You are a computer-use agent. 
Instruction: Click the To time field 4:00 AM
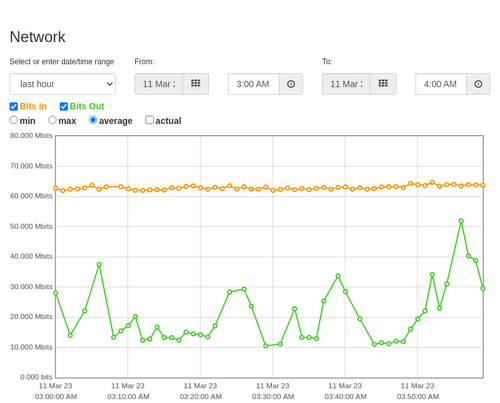441,84
